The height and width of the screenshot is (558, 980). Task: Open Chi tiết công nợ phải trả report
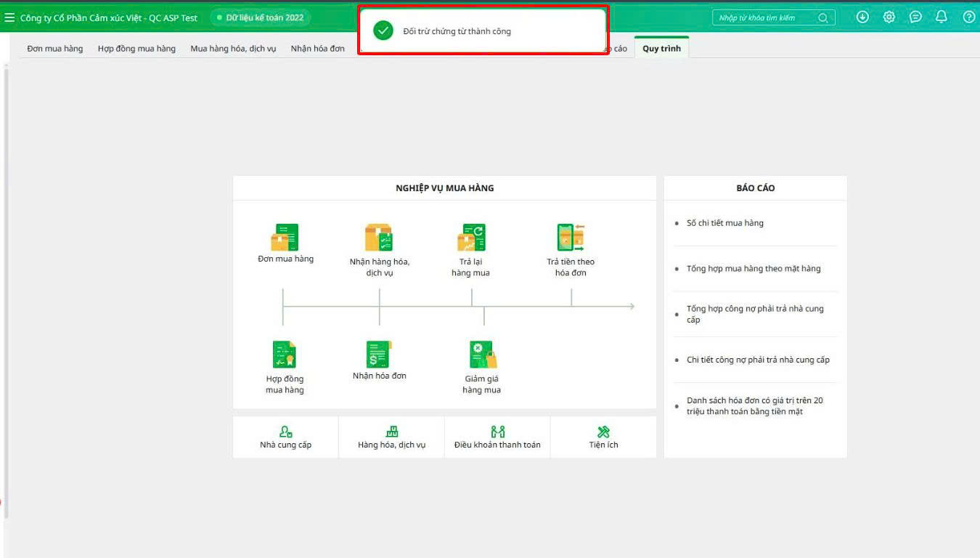(758, 360)
